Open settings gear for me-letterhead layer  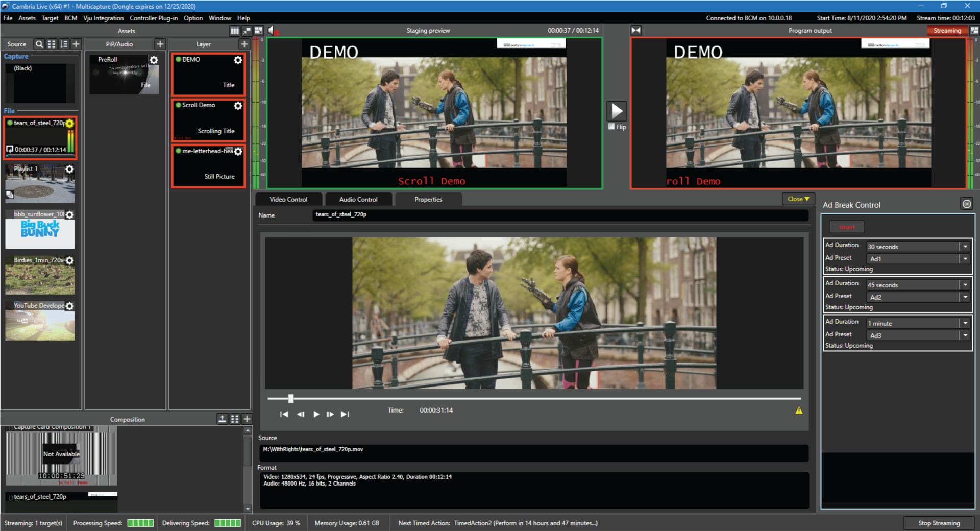(x=238, y=152)
